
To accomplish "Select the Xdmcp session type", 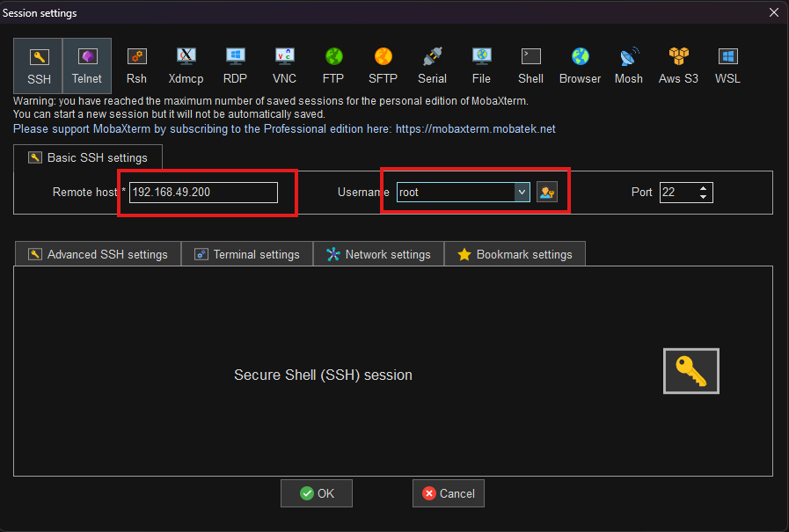I will coord(186,66).
